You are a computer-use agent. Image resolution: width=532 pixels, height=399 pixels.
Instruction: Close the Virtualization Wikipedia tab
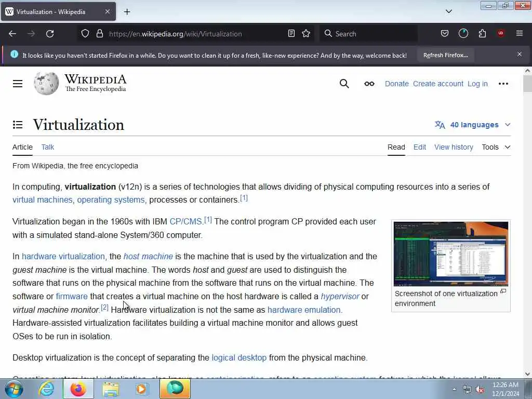pyautogui.click(x=107, y=11)
